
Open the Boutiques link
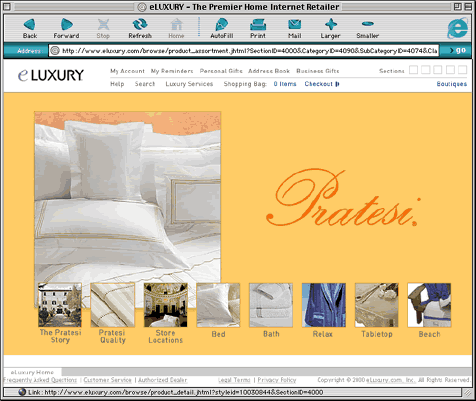[452, 84]
